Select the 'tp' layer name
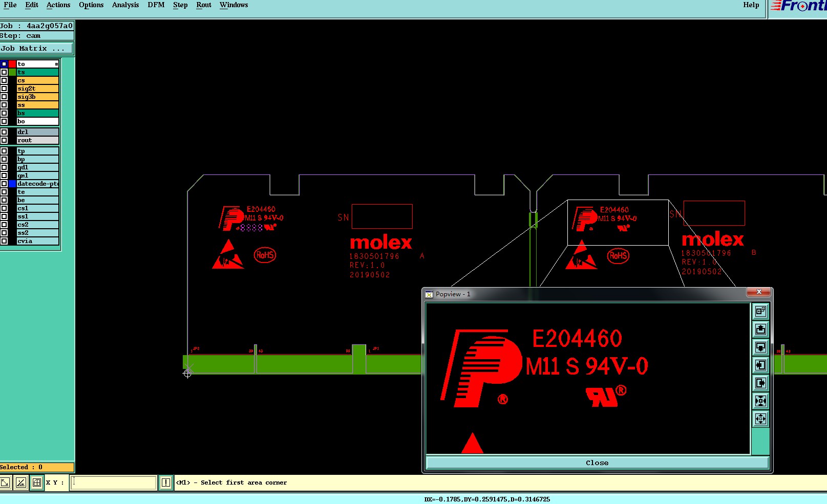Viewport: 827px width, 504px height. 38,151
